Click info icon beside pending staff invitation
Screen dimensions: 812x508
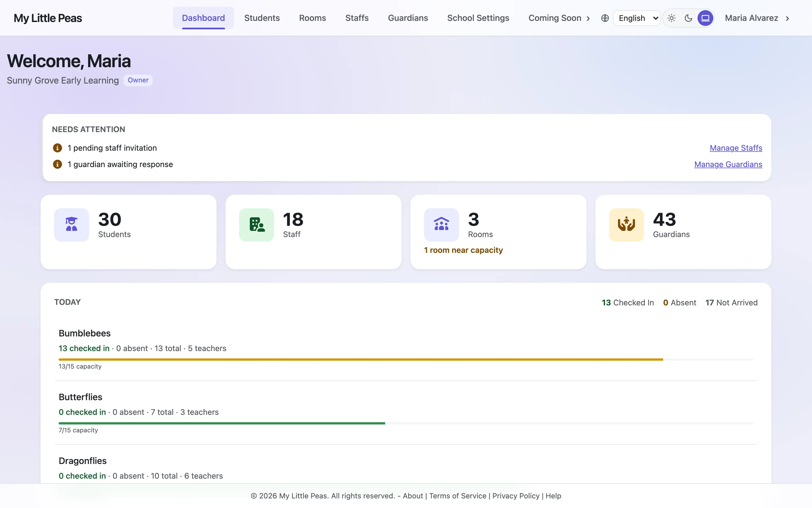click(58, 148)
